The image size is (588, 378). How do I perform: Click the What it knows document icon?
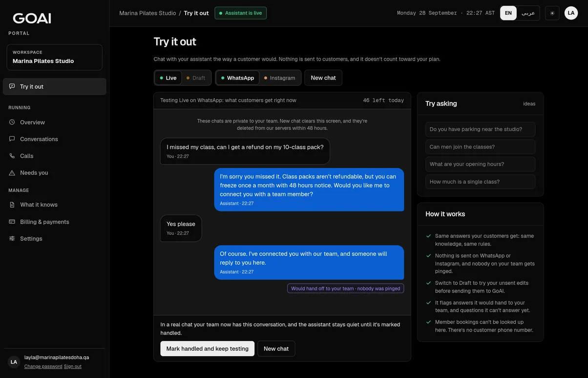[x=12, y=205]
